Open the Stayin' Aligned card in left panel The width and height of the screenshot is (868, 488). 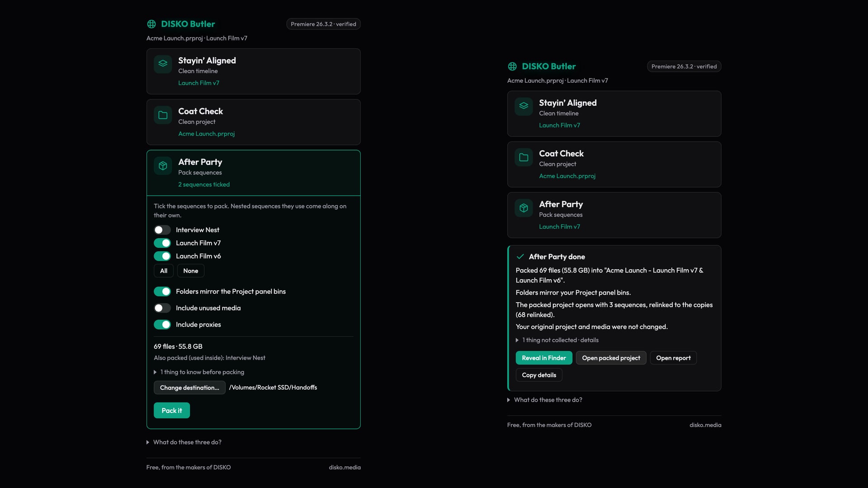pyautogui.click(x=254, y=71)
